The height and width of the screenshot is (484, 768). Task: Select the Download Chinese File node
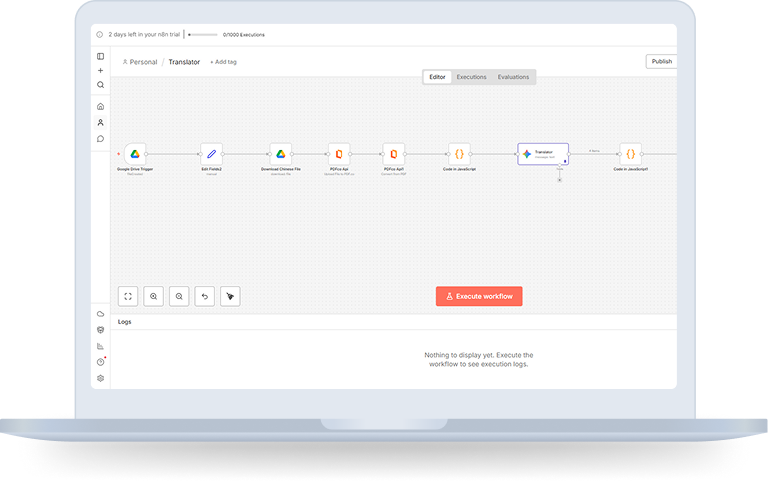[283, 154]
